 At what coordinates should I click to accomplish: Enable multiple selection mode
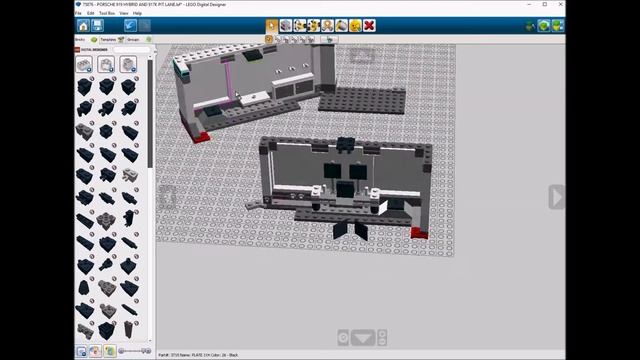[278, 39]
